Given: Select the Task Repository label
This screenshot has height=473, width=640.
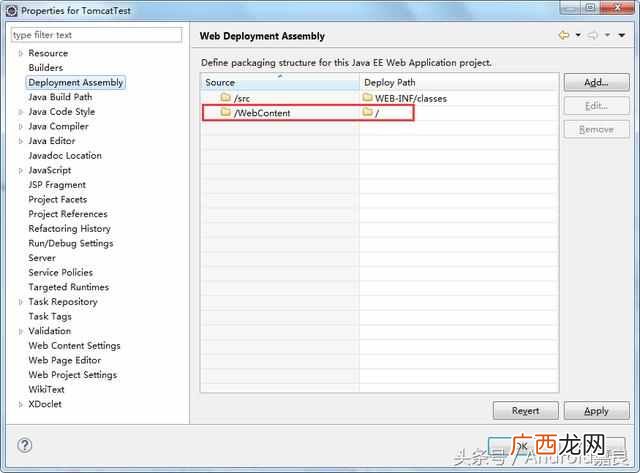Looking at the screenshot, I should pyautogui.click(x=63, y=302).
